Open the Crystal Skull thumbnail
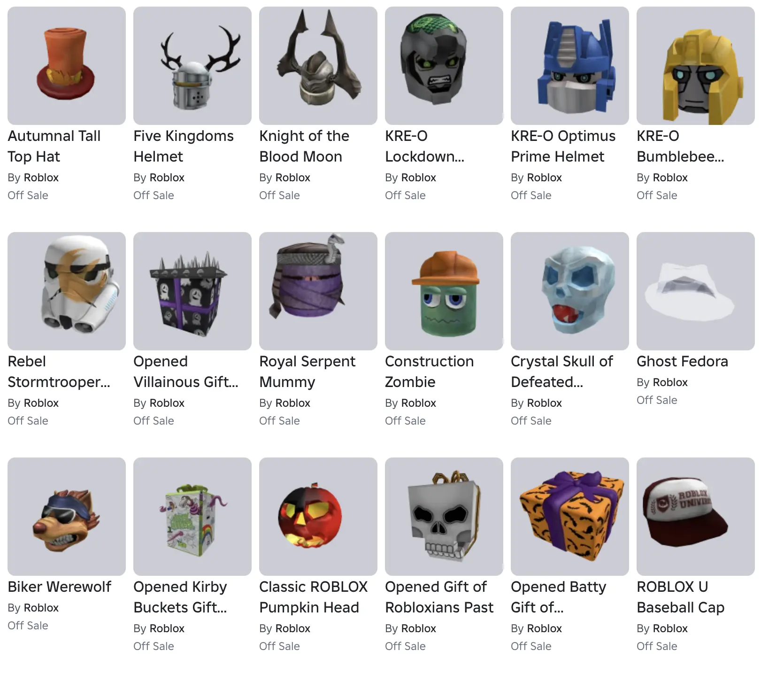784x697 pixels. click(570, 291)
